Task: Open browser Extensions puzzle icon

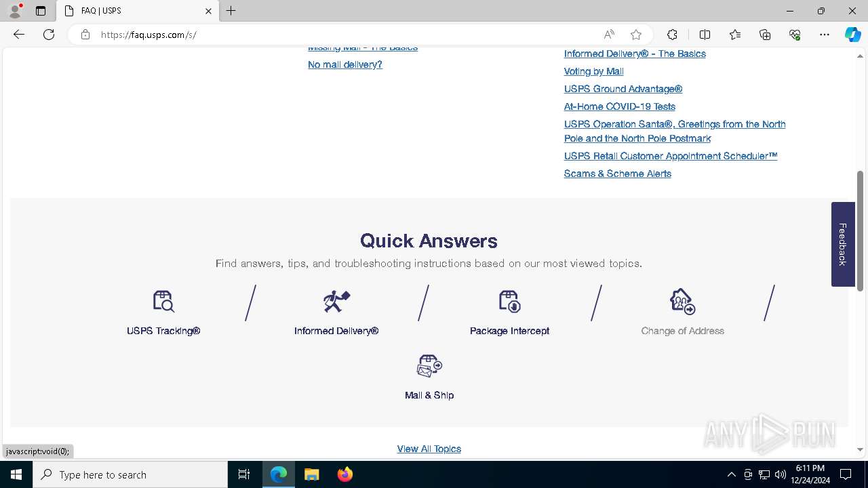Action: (x=672, y=35)
